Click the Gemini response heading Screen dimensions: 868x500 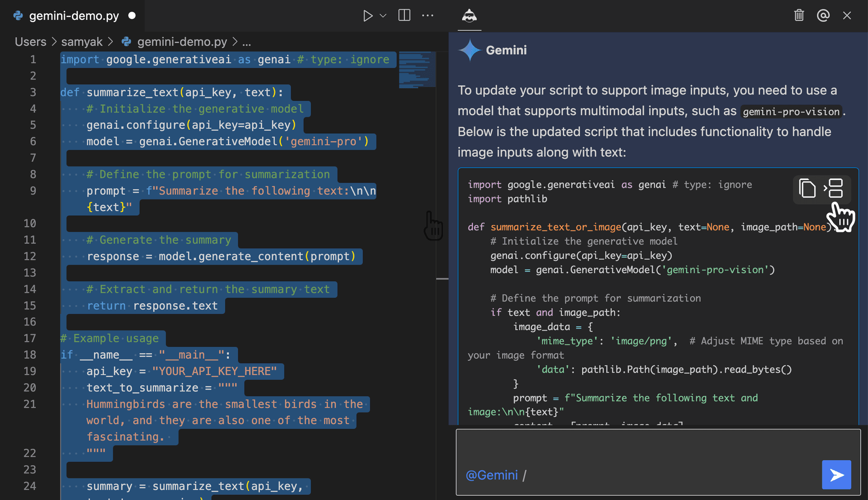click(x=506, y=50)
